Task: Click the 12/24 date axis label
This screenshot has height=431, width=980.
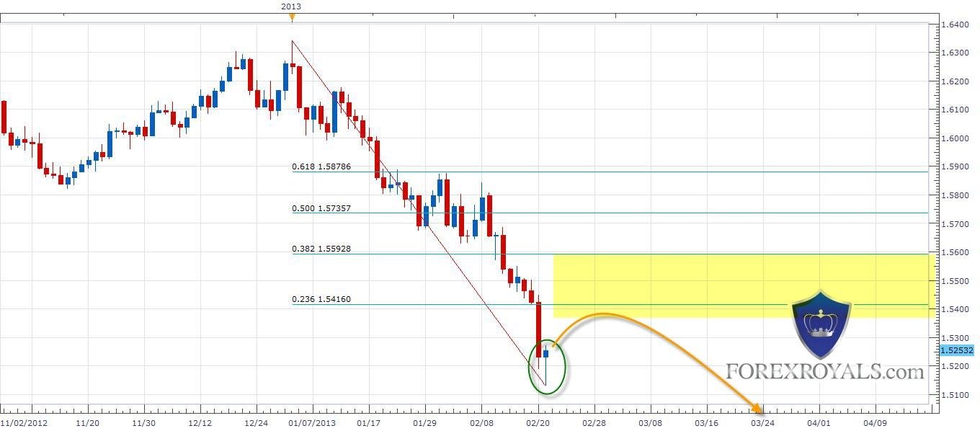Action: click(257, 422)
